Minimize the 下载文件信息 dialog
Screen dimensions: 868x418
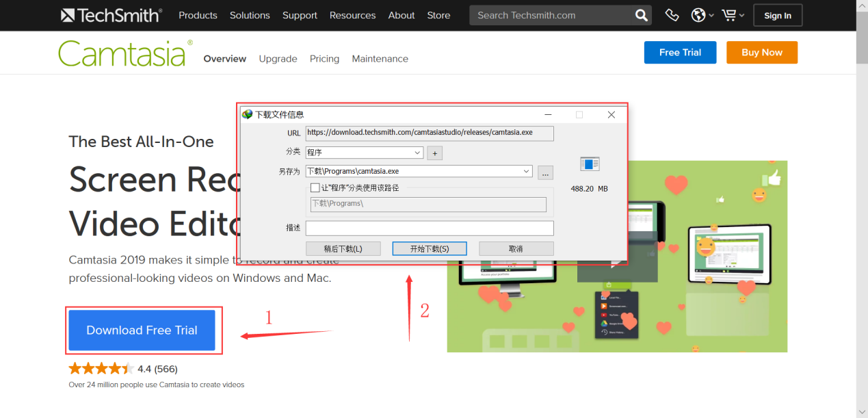[549, 115]
